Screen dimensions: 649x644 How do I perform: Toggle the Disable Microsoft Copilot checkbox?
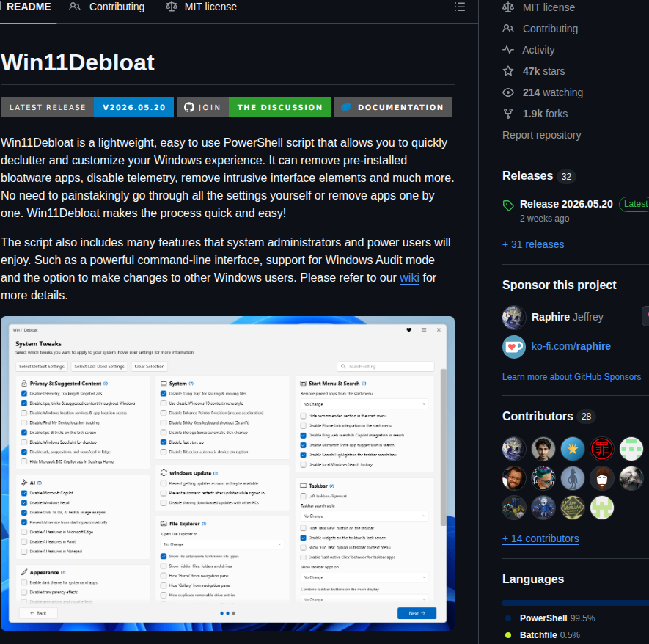[x=24, y=493]
